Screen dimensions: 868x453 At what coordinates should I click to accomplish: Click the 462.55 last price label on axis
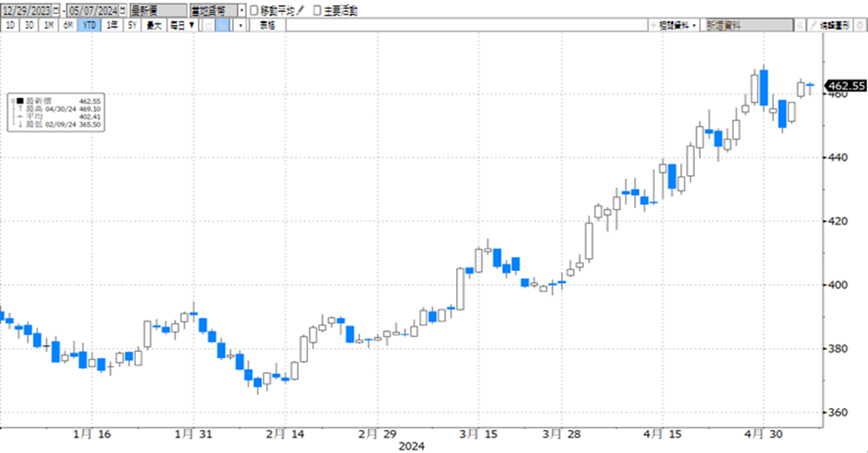845,86
